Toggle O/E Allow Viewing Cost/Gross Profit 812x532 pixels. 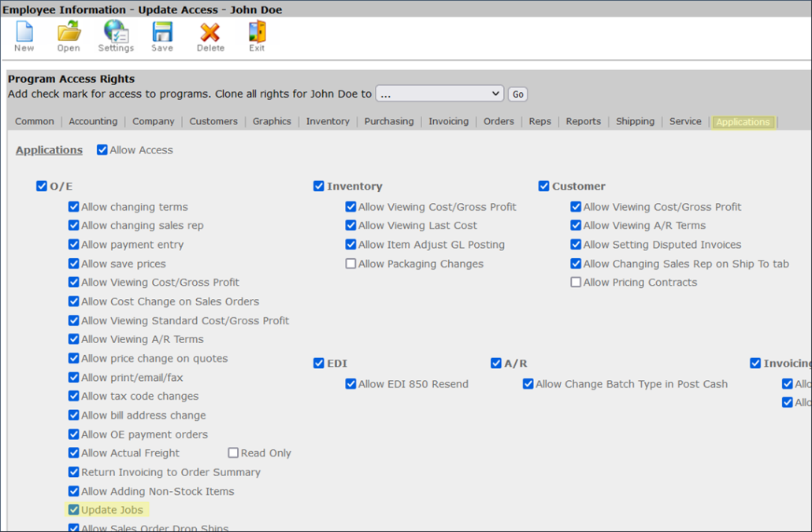coord(73,282)
